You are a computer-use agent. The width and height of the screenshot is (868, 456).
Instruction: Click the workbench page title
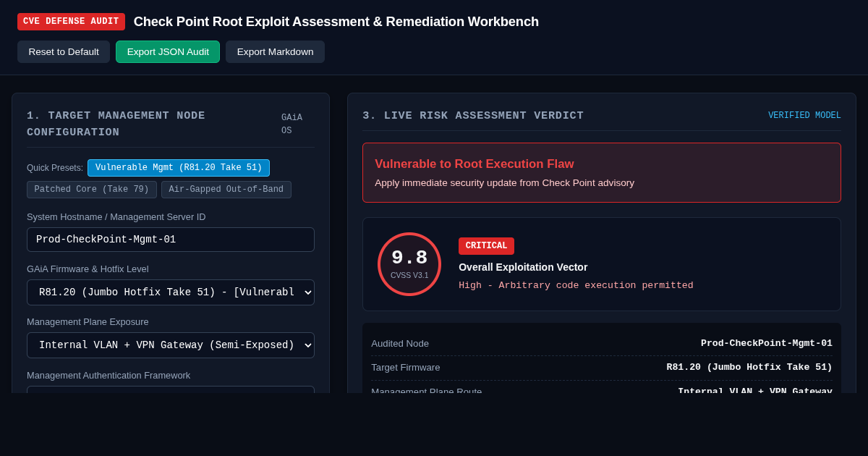click(336, 22)
